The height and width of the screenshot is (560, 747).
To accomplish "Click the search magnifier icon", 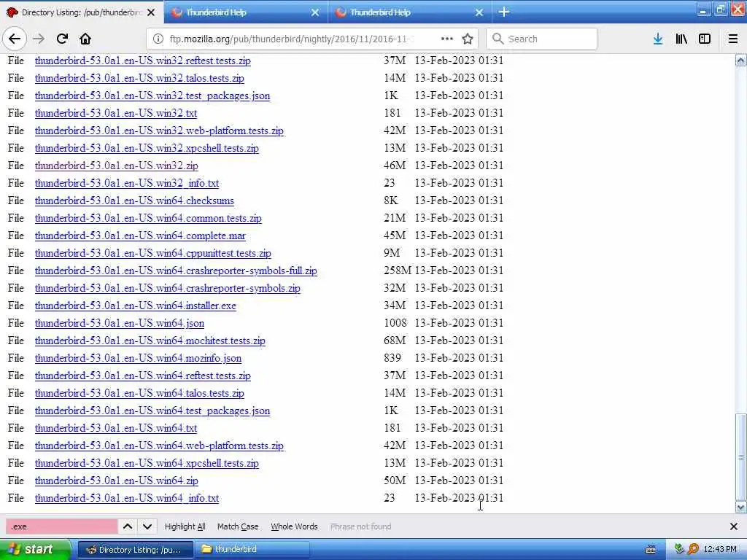I will 498,39.
